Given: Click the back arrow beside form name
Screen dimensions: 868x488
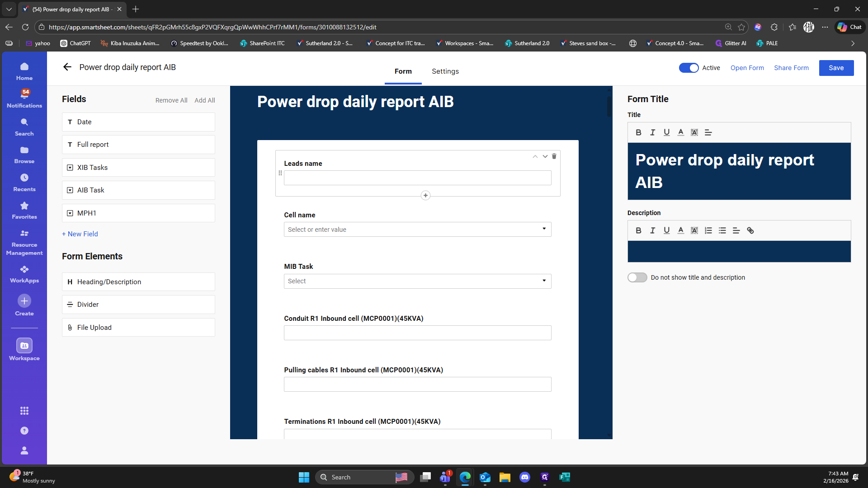Looking at the screenshot, I should pyautogui.click(x=67, y=67).
